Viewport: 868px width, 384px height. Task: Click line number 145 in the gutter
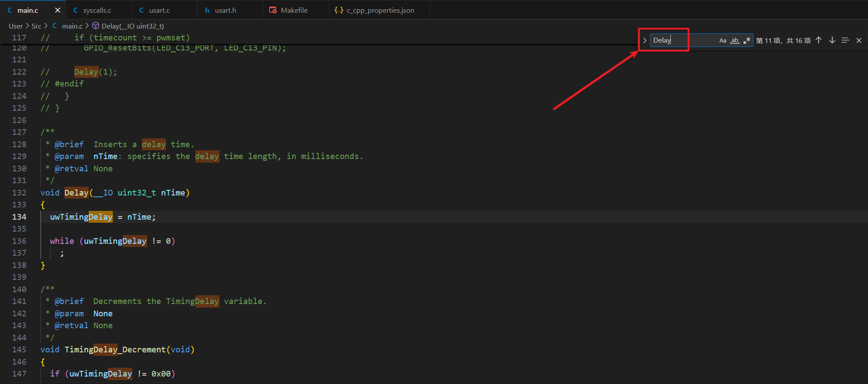(x=19, y=350)
